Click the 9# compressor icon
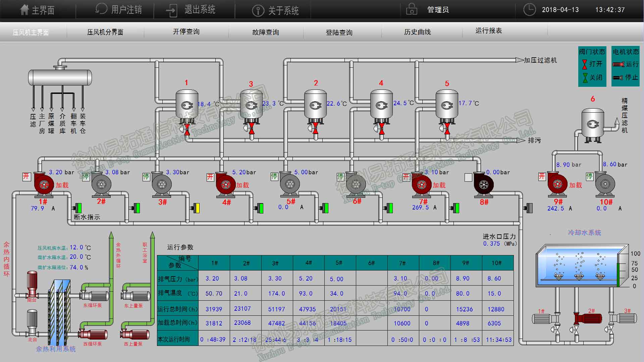The width and height of the screenshot is (644, 362). tap(557, 184)
